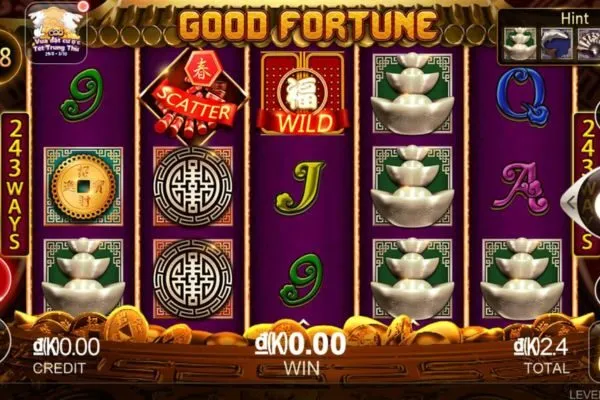Choose the fan thumbnail in the Hint panel

589,44
